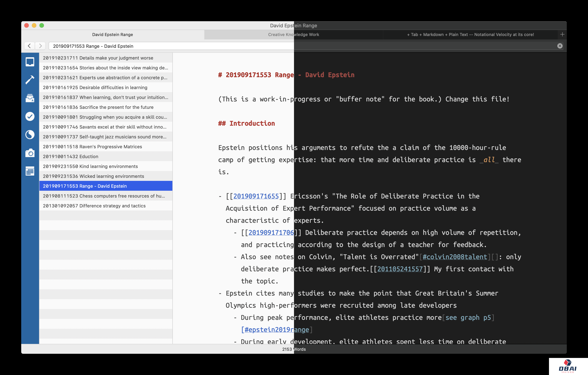Click the inbox tray sidebar icon
Viewport: 588px width, 375px height.
click(30, 62)
